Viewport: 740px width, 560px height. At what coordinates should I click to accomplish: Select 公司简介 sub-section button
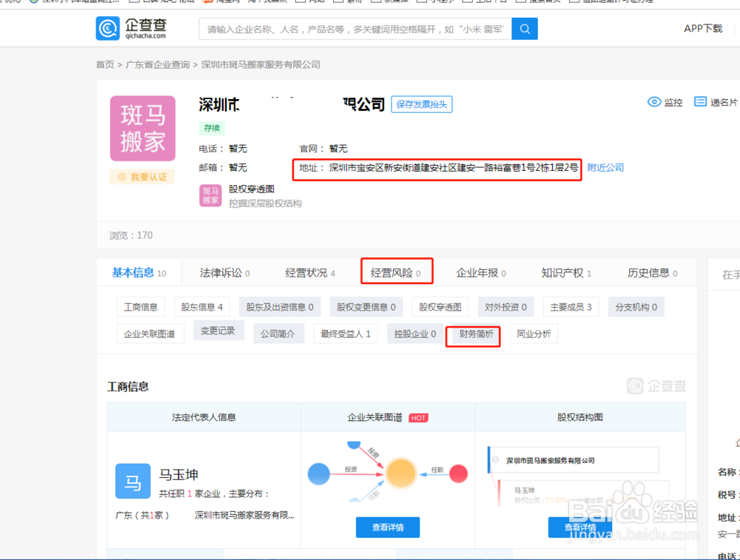278,334
